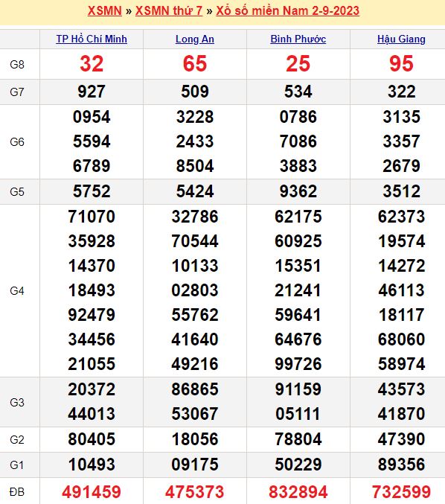The height and width of the screenshot is (504, 445).
Task: Select G4 number 15351
Action: pyautogui.click(x=298, y=266)
